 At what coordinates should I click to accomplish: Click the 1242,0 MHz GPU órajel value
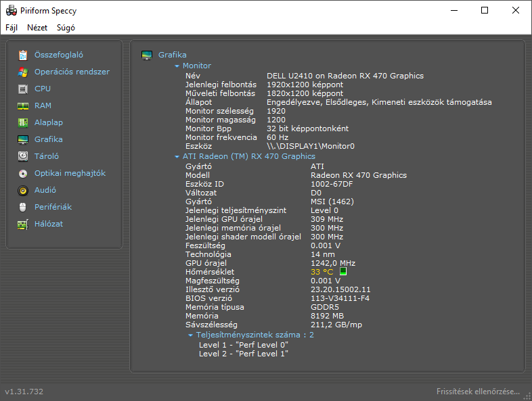pos(333,263)
